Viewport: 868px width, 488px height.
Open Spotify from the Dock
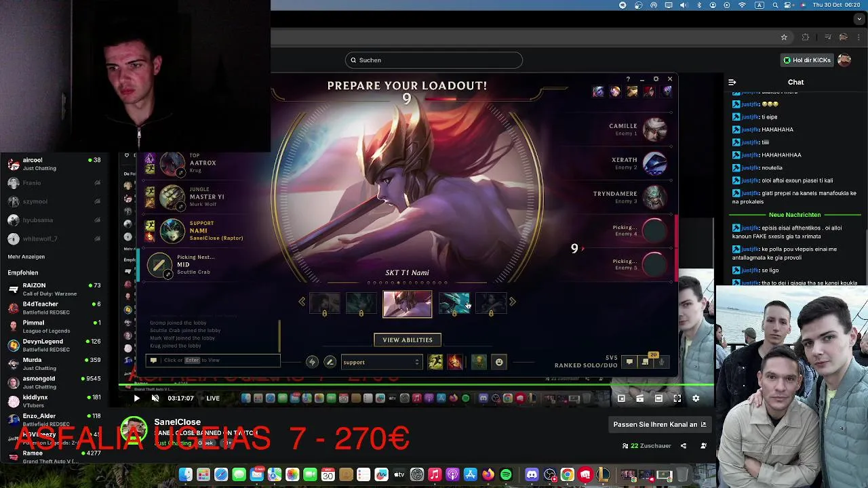point(506,475)
